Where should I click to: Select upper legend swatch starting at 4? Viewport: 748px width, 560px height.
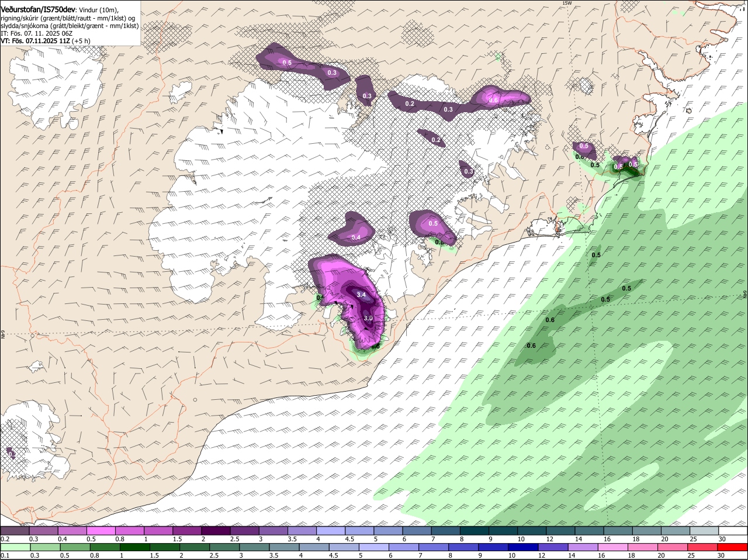(x=331, y=531)
